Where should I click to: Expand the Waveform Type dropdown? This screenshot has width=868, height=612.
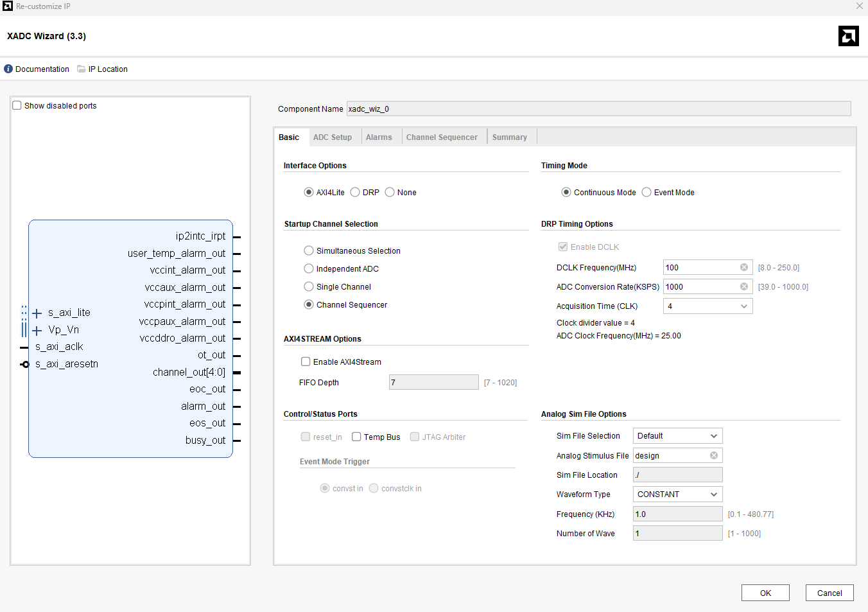pos(677,494)
